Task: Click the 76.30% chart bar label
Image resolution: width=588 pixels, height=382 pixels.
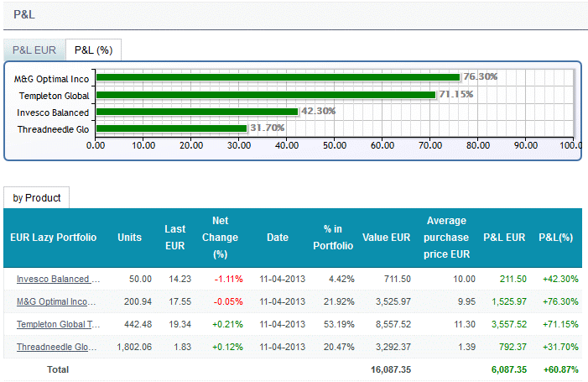Action: click(x=481, y=76)
